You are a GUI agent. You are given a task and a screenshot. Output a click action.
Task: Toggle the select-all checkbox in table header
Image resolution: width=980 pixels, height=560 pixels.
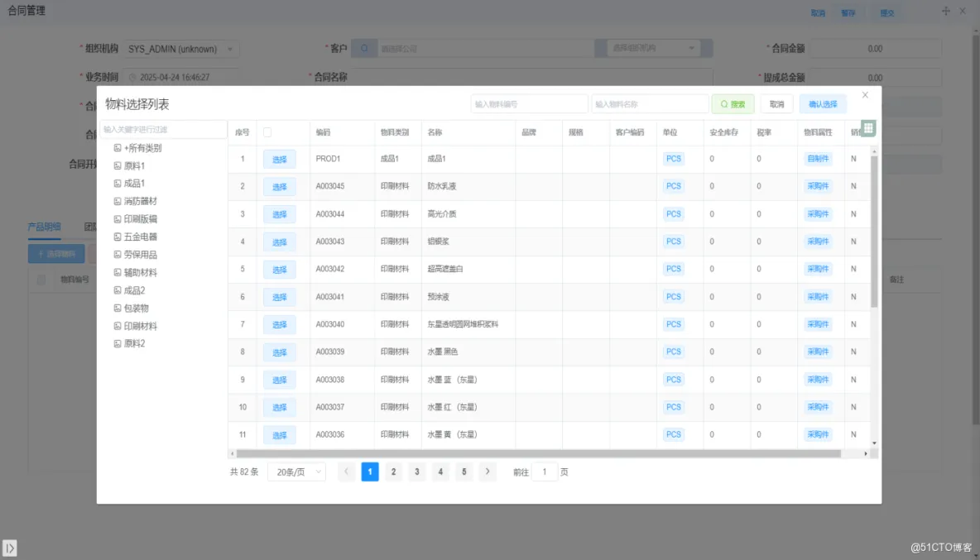(267, 132)
